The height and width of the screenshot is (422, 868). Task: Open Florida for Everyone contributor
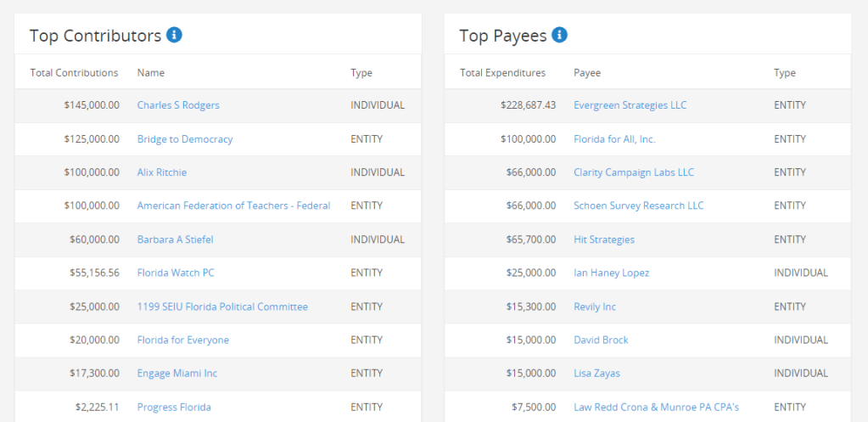pyautogui.click(x=183, y=340)
